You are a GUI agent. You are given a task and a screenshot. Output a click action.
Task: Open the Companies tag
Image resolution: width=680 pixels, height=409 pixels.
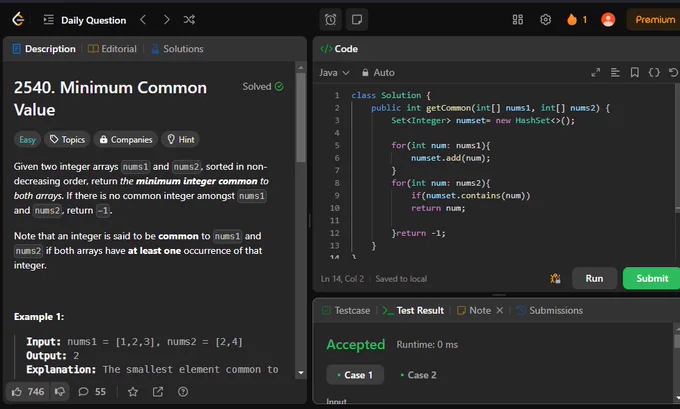(126, 140)
